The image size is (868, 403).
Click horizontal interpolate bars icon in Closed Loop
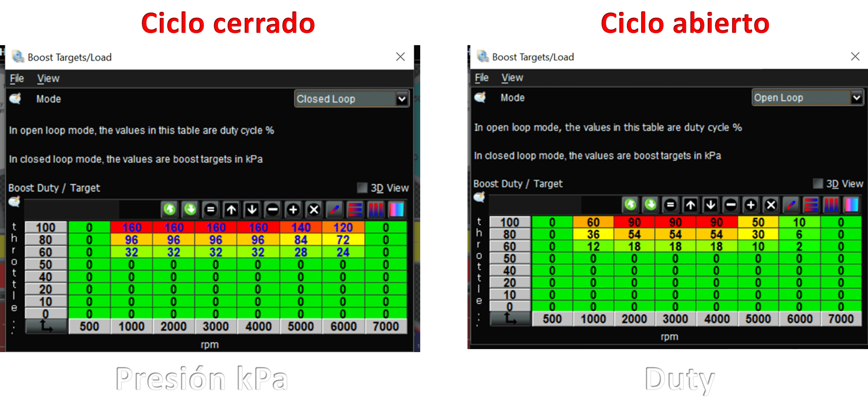point(355,209)
